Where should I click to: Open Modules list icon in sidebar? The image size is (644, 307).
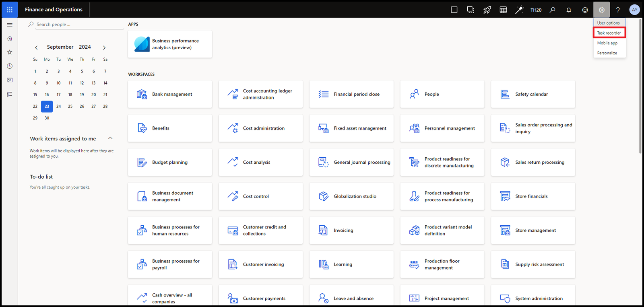[x=10, y=94]
